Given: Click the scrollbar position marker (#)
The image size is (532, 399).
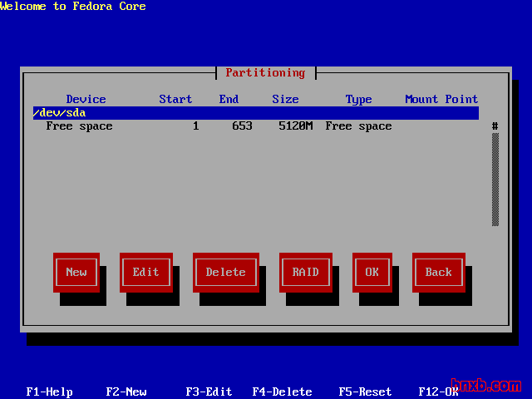Looking at the screenshot, I should (x=495, y=126).
